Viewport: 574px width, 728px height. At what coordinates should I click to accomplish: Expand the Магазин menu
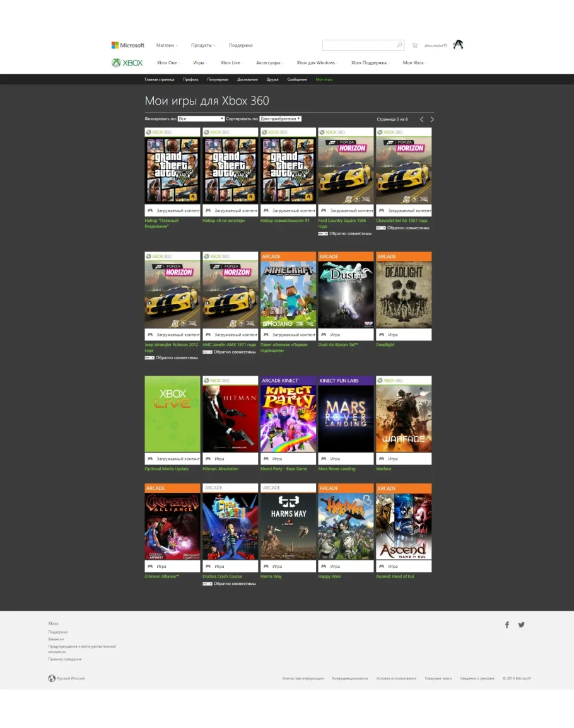[167, 45]
